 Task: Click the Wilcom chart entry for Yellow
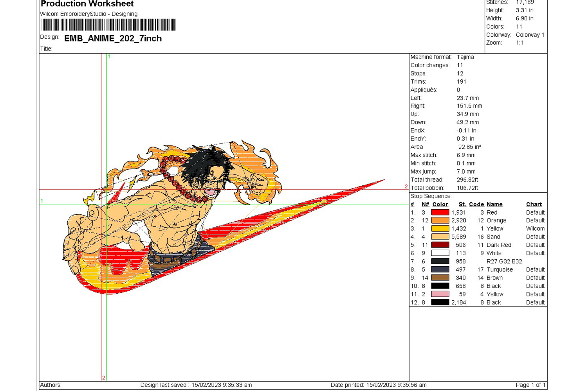coord(535,229)
